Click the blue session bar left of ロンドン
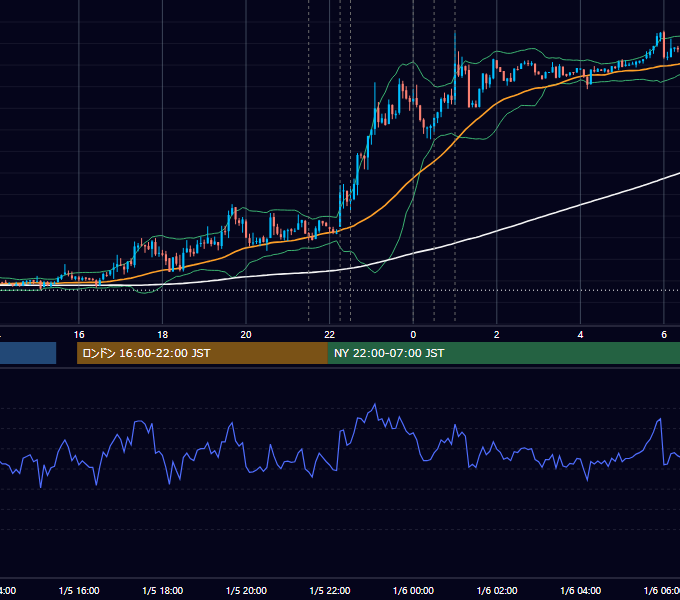The image size is (680, 600). click(28, 353)
